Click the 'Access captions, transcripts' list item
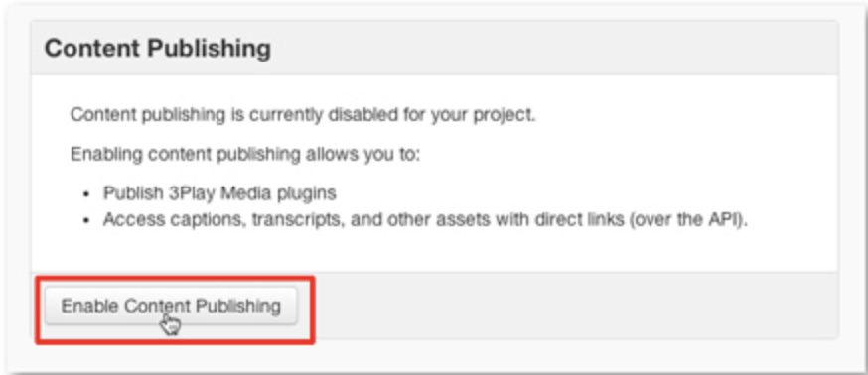The width and height of the screenshot is (868, 375). click(x=425, y=219)
